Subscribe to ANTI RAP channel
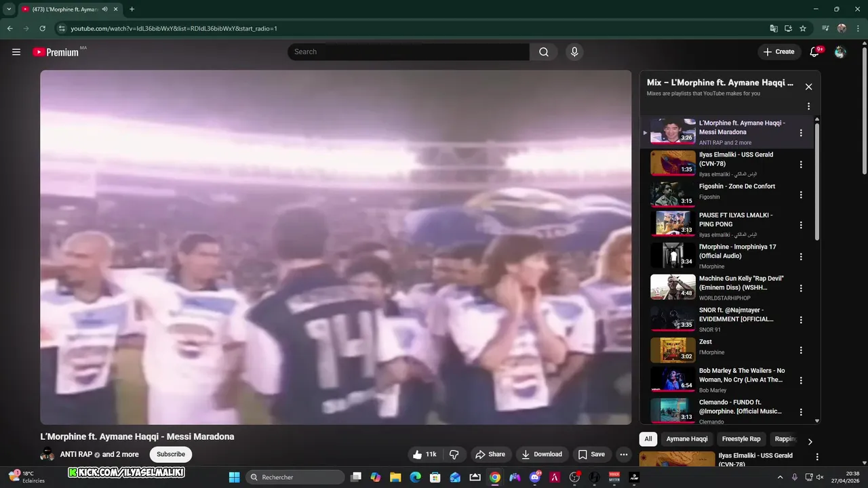Image resolution: width=868 pixels, height=488 pixels. (x=171, y=454)
